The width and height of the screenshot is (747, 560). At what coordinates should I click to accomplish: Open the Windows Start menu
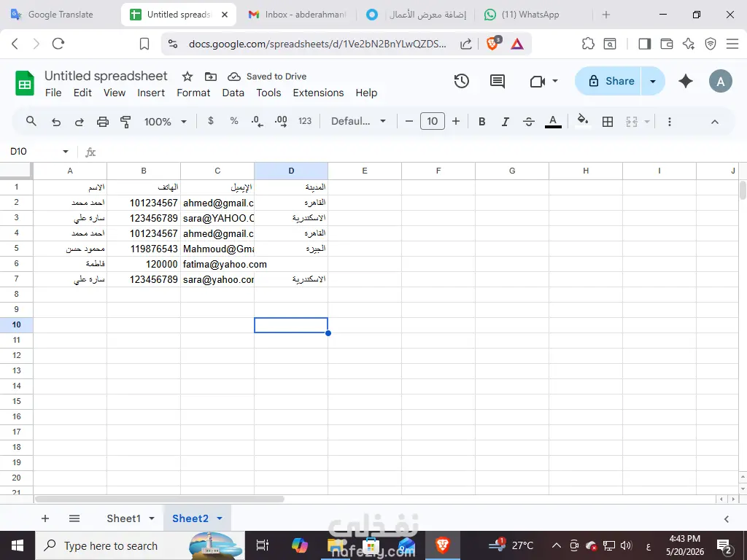18,545
